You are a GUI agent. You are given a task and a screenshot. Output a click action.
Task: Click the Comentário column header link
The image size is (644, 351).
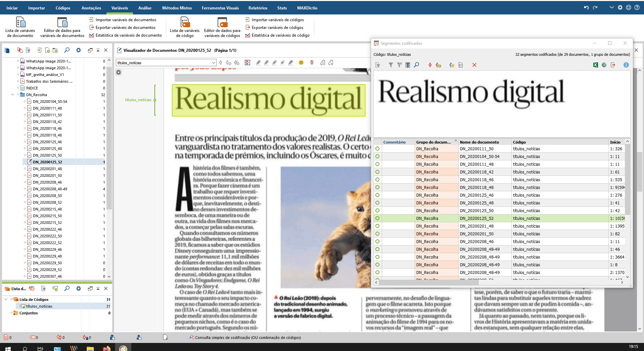[x=395, y=142]
